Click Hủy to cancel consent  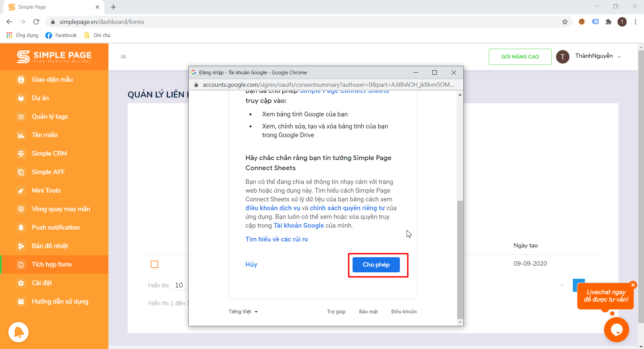click(251, 264)
